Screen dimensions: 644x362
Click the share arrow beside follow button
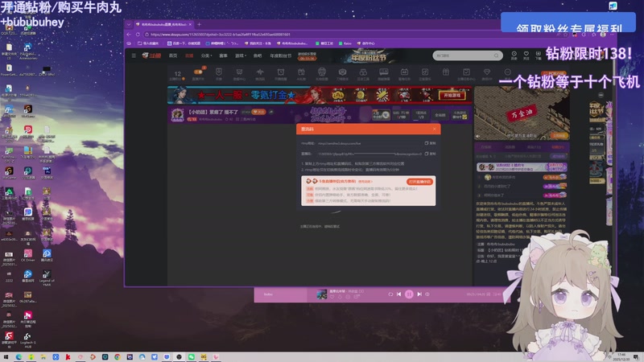pos(271,112)
